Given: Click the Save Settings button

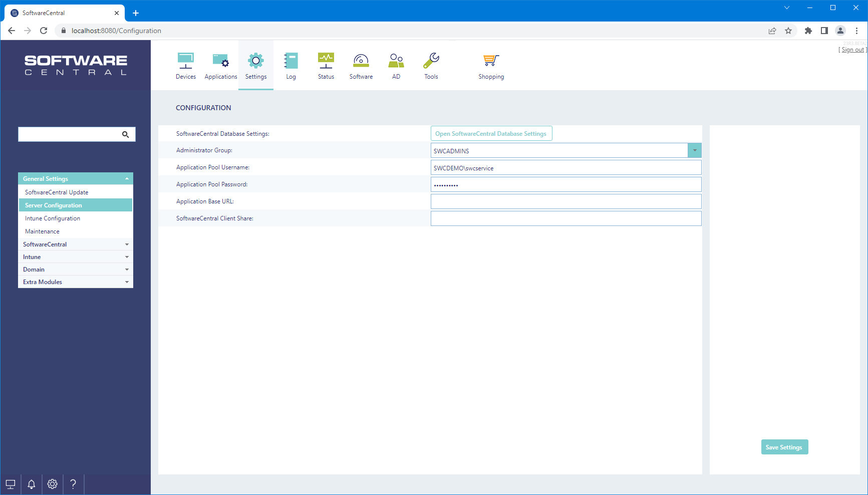Looking at the screenshot, I should [784, 447].
